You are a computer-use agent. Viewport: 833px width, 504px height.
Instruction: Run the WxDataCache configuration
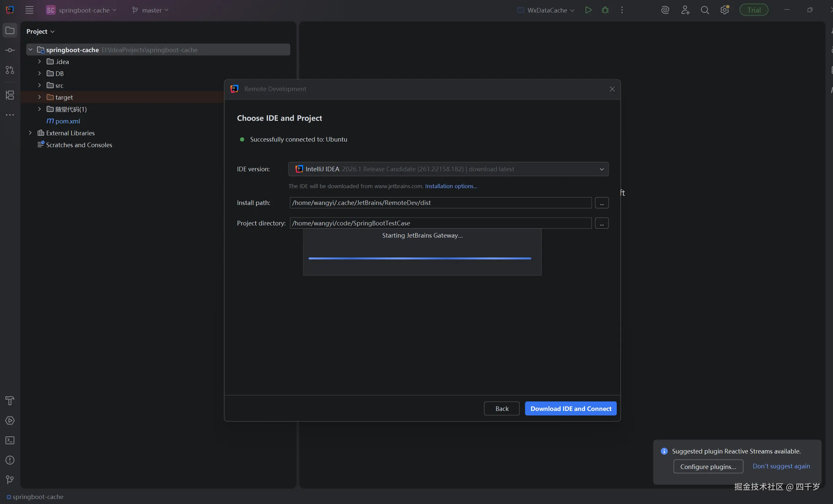(x=588, y=10)
